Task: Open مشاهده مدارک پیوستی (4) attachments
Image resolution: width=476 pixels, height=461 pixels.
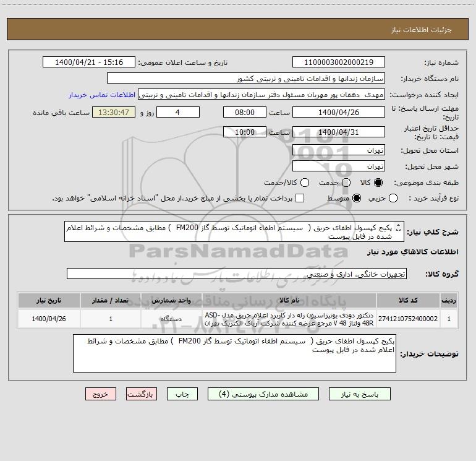Action: (263, 394)
